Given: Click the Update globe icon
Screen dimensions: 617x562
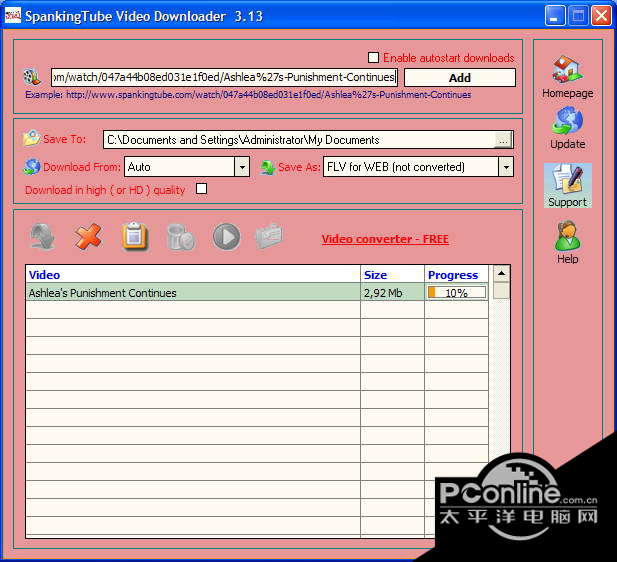Looking at the screenshot, I should coord(567,121).
